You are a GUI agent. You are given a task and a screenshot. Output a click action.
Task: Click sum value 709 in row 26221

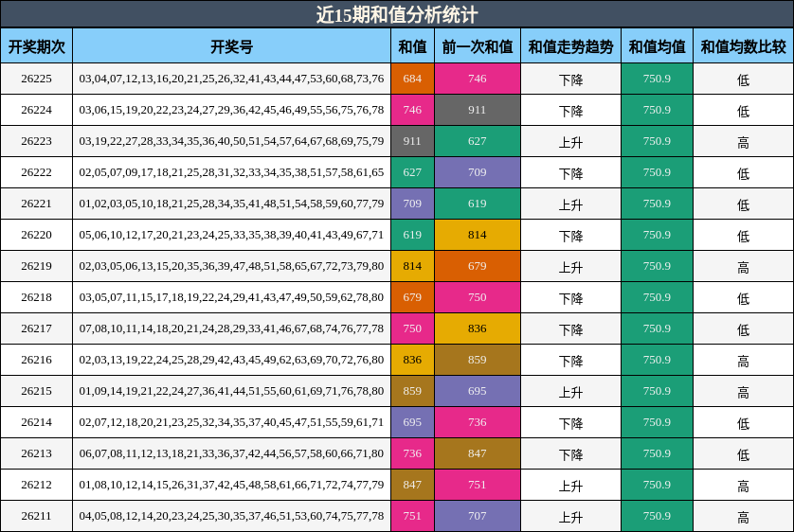(x=412, y=204)
